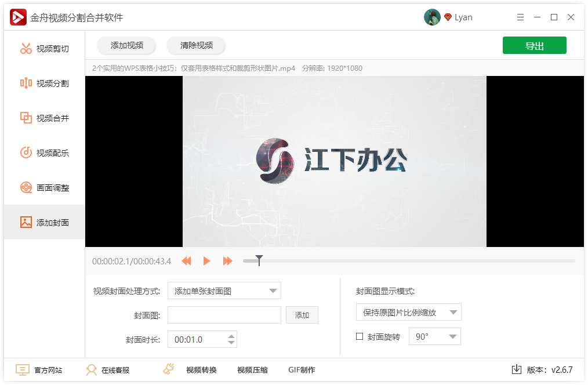Open the hamburger menu in title bar

(x=520, y=17)
